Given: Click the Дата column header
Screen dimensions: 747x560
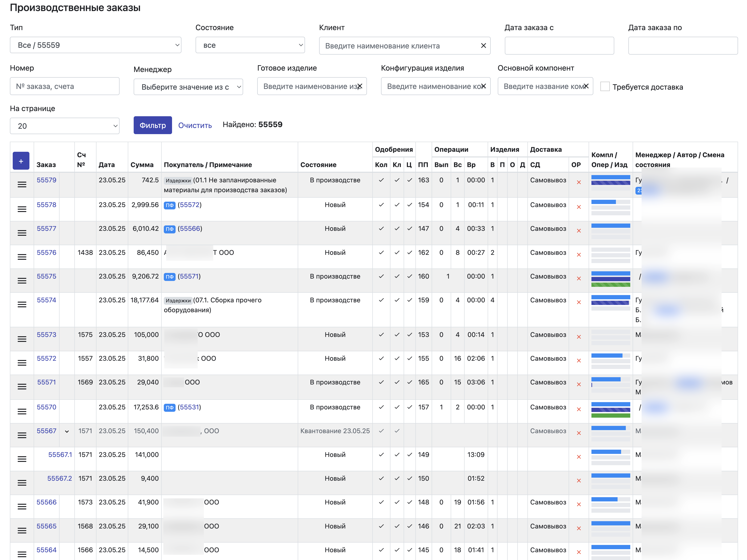Looking at the screenshot, I should [107, 165].
